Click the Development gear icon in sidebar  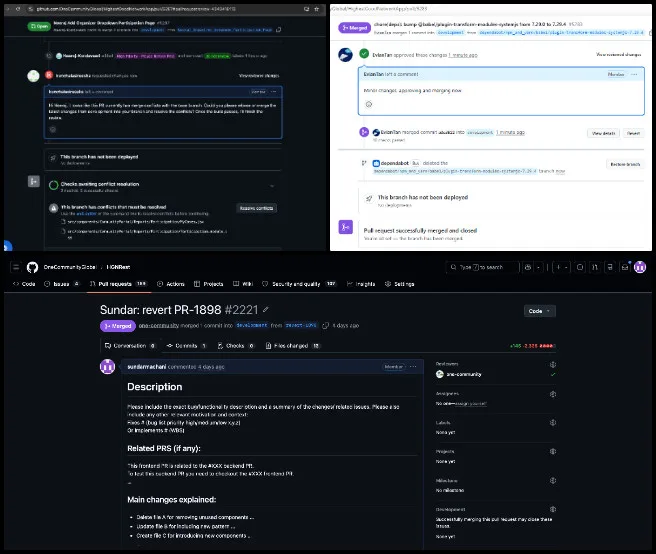coord(553,509)
